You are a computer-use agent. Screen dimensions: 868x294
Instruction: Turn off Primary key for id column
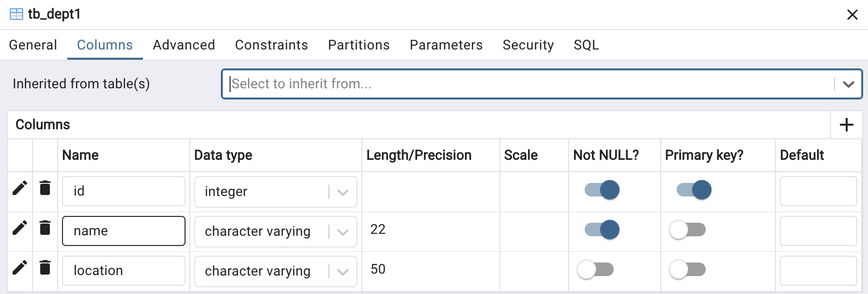coord(694,190)
